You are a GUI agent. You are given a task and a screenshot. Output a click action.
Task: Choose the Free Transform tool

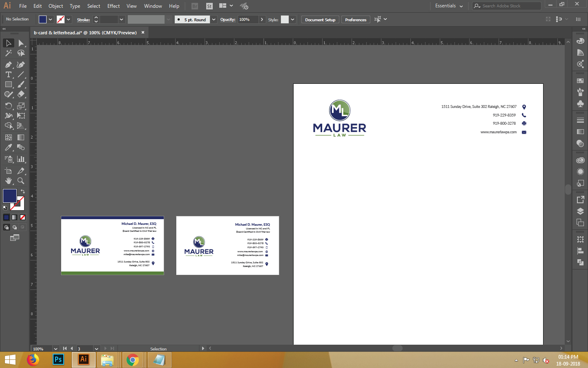tap(21, 116)
